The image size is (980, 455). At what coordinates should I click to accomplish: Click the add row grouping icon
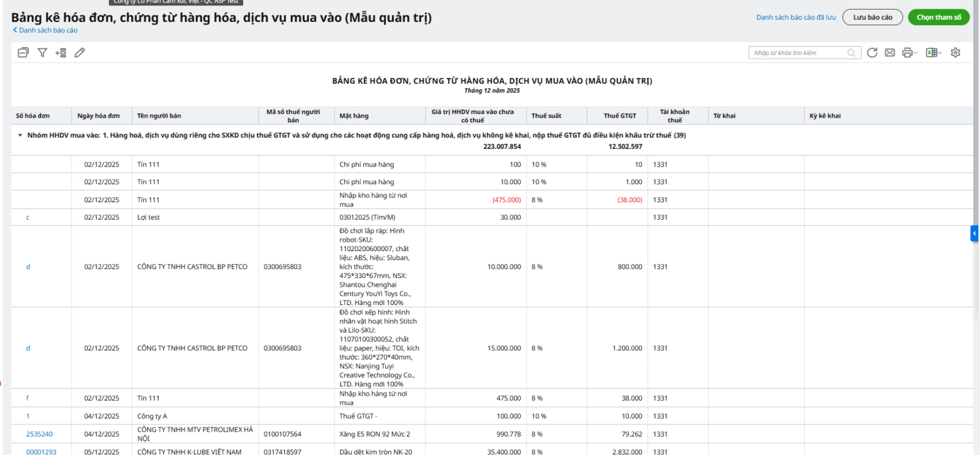[x=61, y=53]
